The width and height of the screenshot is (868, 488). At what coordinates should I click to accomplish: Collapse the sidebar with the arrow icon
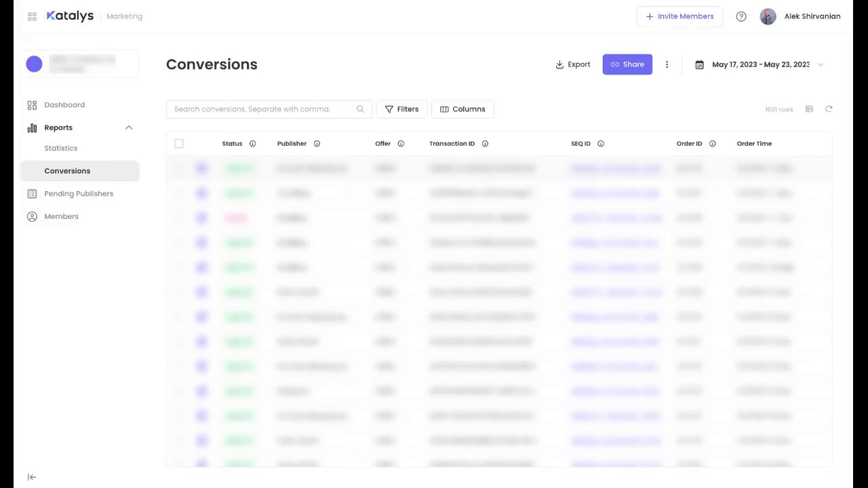[32, 477]
